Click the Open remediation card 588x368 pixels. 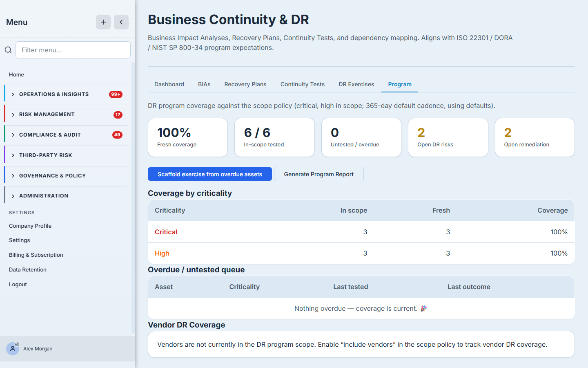pyautogui.click(x=535, y=137)
